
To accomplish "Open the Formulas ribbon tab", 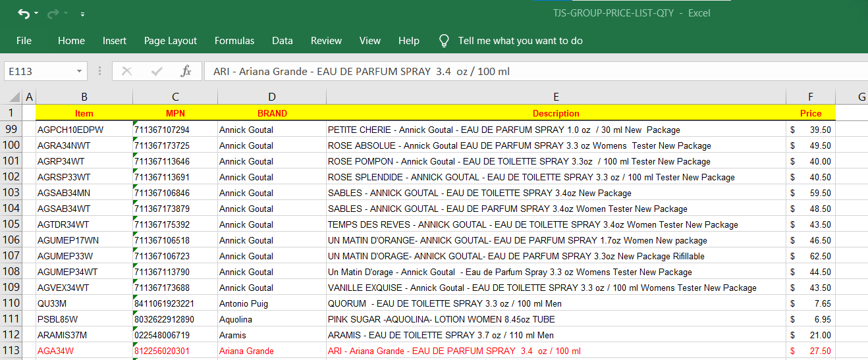I will [x=234, y=41].
